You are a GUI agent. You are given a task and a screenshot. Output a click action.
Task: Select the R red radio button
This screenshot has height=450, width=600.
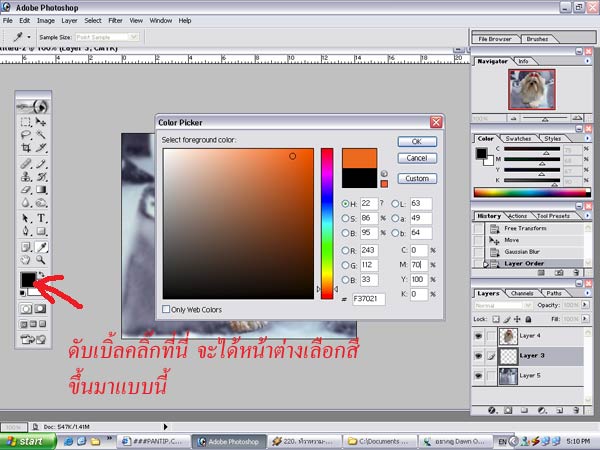[345, 250]
